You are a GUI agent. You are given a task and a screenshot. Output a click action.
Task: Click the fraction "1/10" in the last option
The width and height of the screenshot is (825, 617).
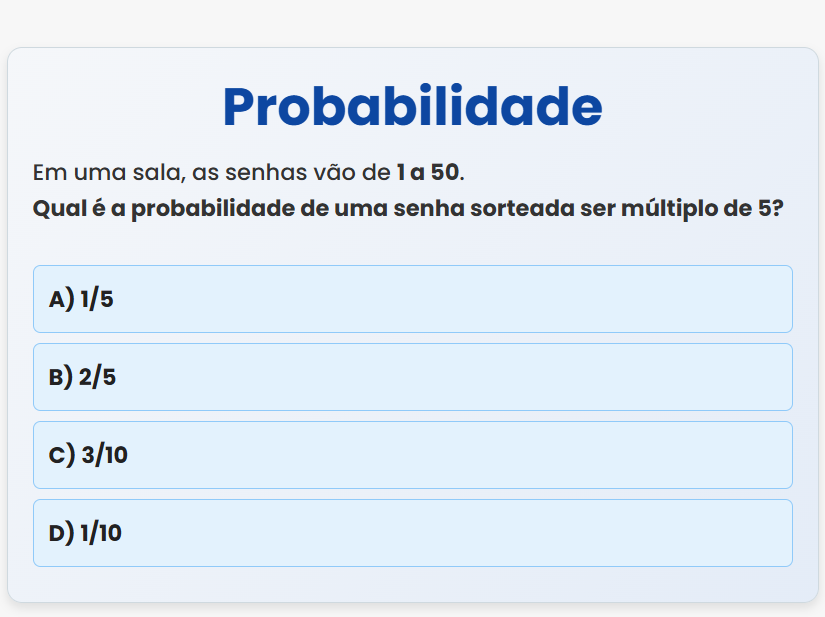[101, 533]
